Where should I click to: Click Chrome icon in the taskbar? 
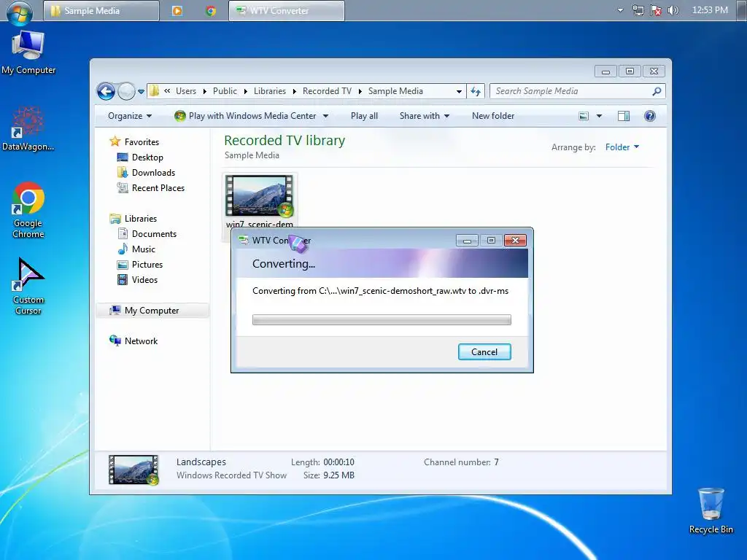pyautogui.click(x=211, y=10)
